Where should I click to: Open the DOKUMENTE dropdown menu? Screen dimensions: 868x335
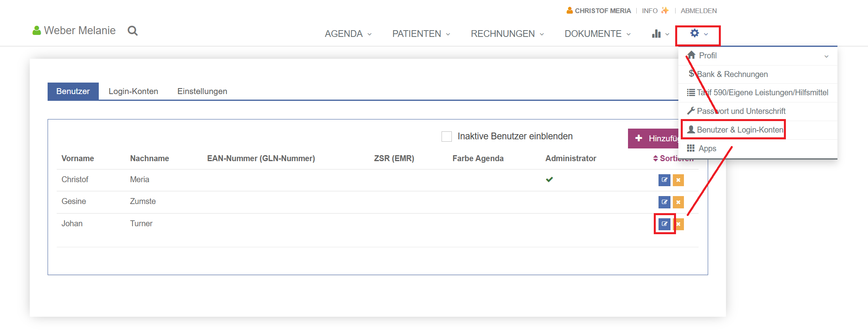pos(597,34)
